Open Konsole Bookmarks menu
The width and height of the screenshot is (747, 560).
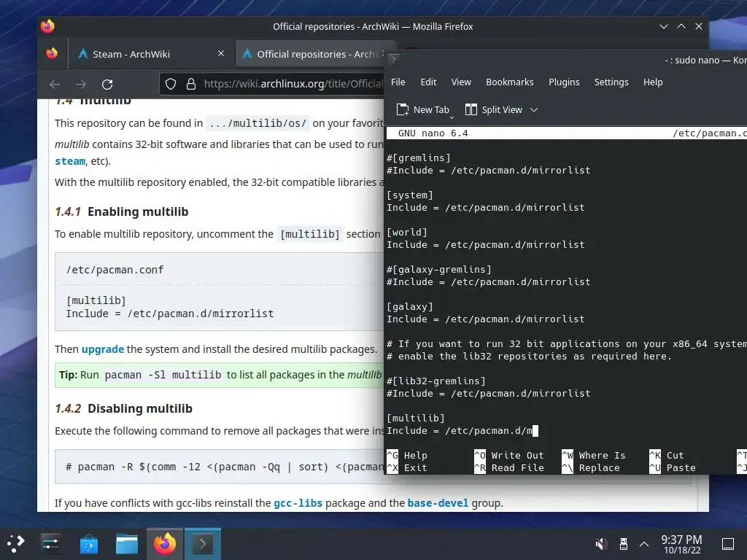[510, 82]
